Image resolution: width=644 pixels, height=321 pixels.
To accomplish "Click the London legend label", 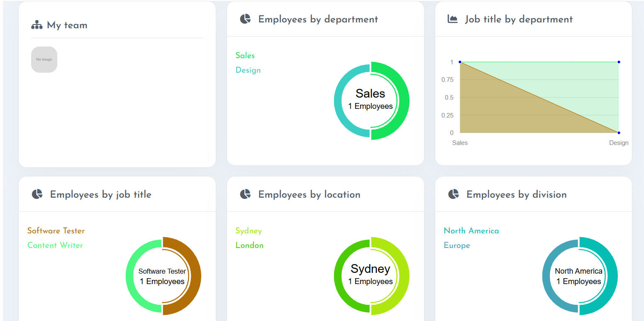I will (x=249, y=245).
